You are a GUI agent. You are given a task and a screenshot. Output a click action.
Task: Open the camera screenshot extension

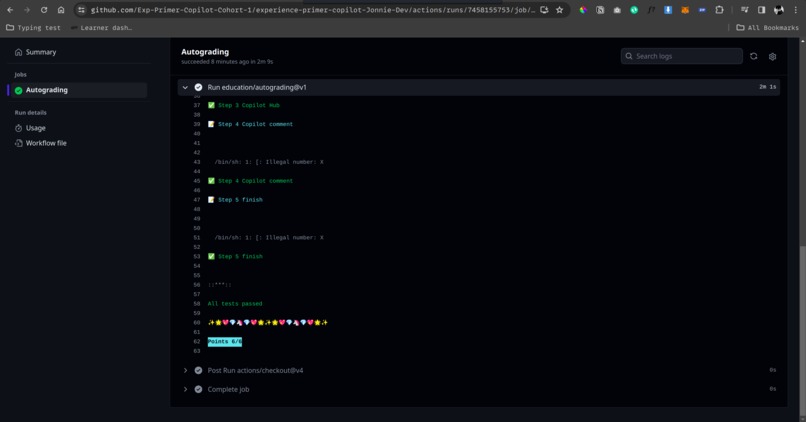pyautogui.click(x=617, y=10)
